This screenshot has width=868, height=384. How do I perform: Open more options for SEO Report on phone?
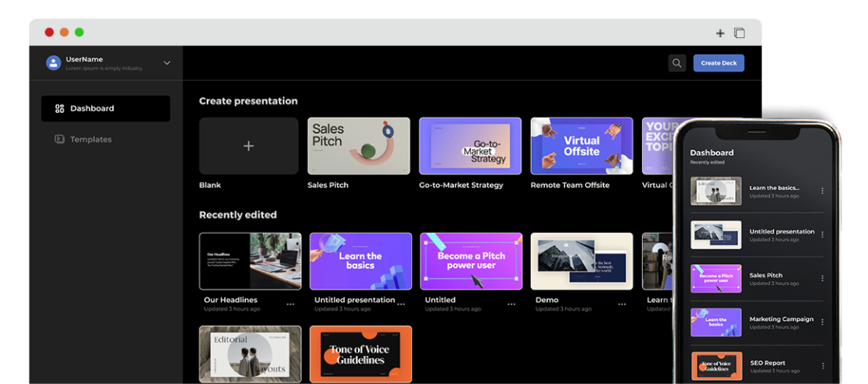coord(822,366)
